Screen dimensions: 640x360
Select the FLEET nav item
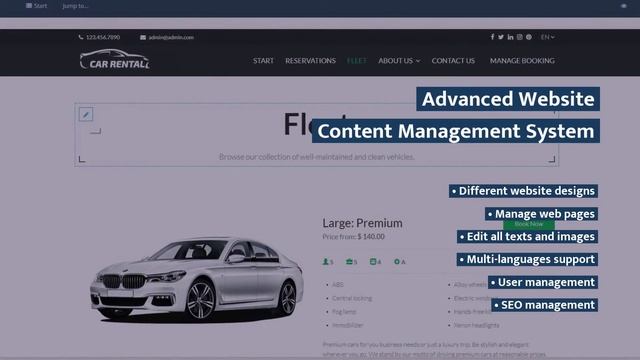(357, 61)
